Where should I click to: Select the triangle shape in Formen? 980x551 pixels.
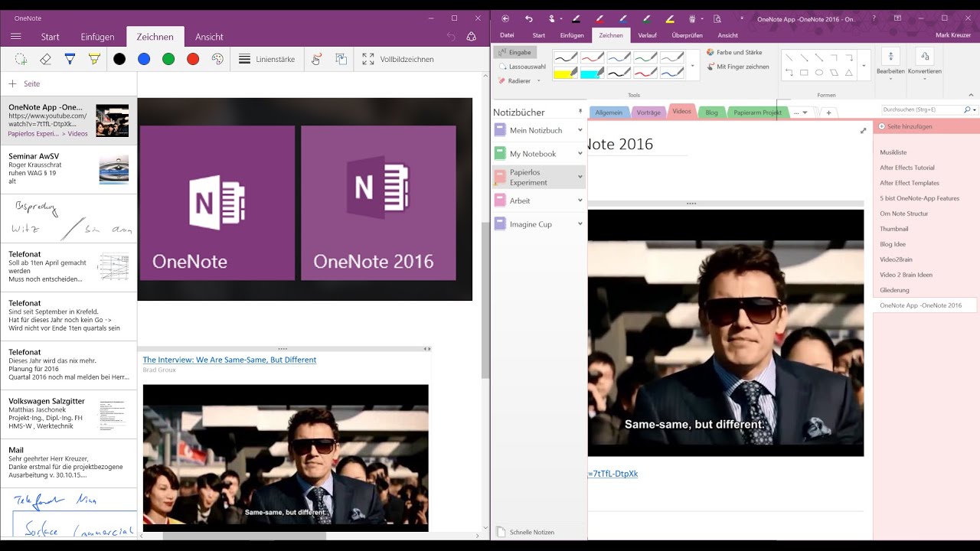[849, 73]
